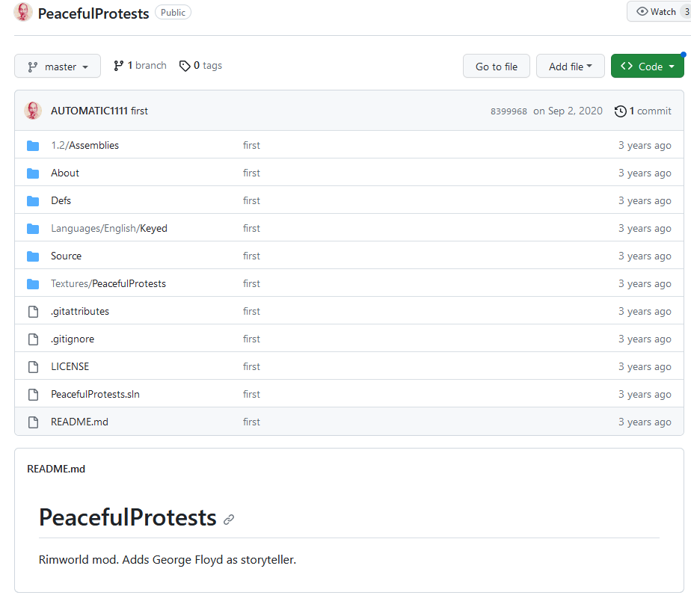The height and width of the screenshot is (616, 691).
Task: Click the README.md header label of readme box
Action: [x=56, y=469]
